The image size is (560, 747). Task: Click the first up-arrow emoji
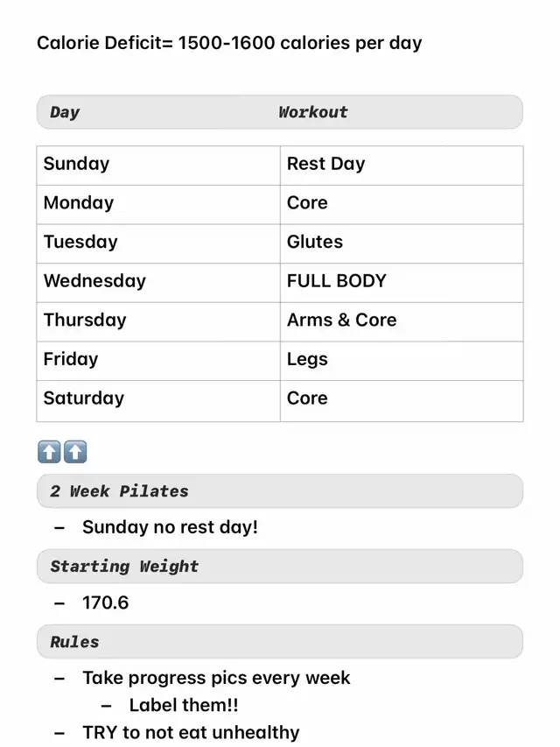[x=49, y=452]
